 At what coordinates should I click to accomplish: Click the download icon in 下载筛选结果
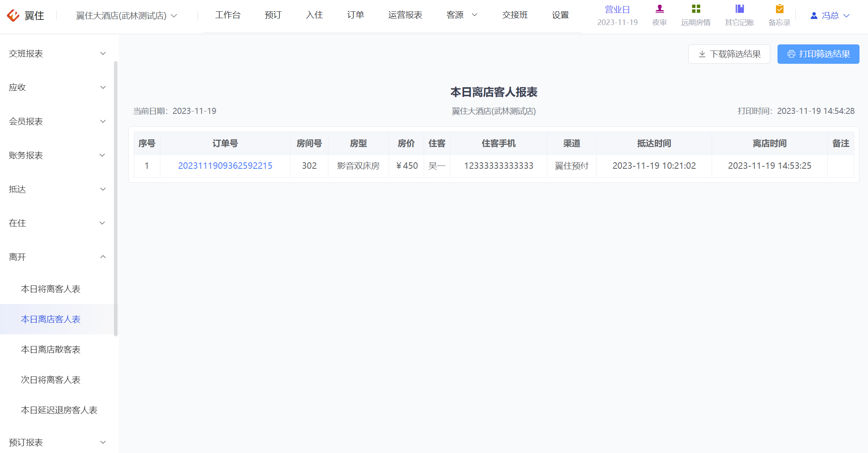(x=702, y=54)
